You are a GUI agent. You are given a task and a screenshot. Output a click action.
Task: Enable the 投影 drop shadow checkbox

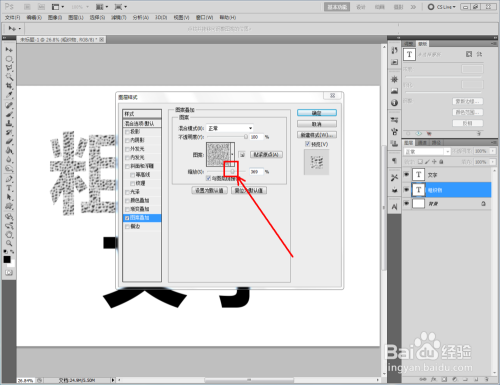(x=127, y=132)
